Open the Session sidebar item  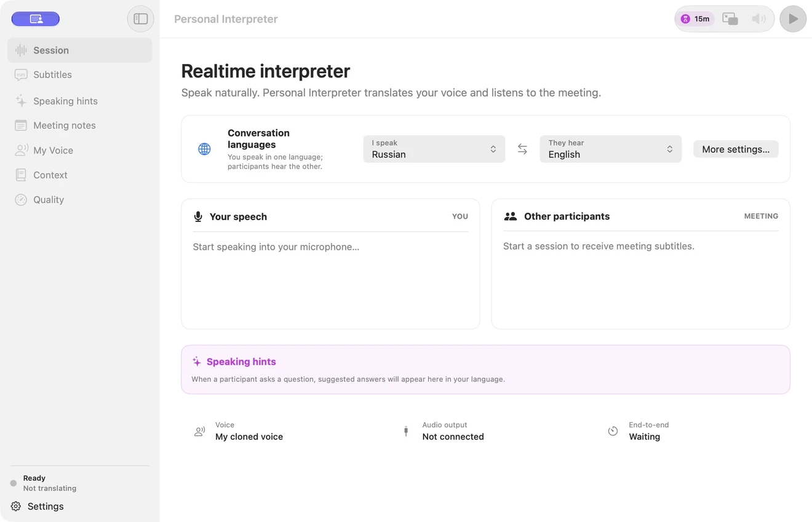(x=80, y=50)
